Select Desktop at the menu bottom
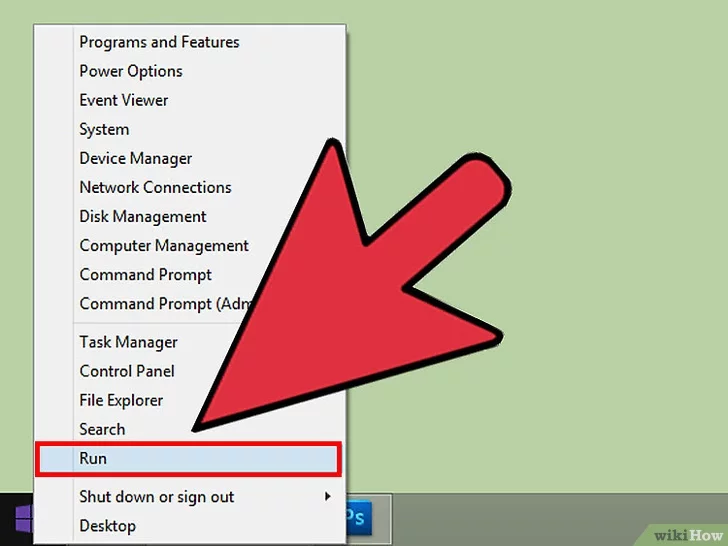 pos(108,526)
